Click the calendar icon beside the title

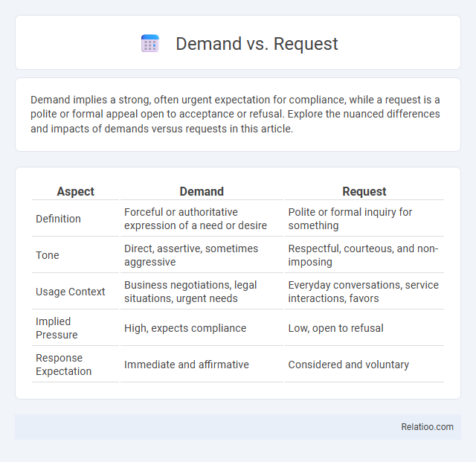[x=150, y=43]
